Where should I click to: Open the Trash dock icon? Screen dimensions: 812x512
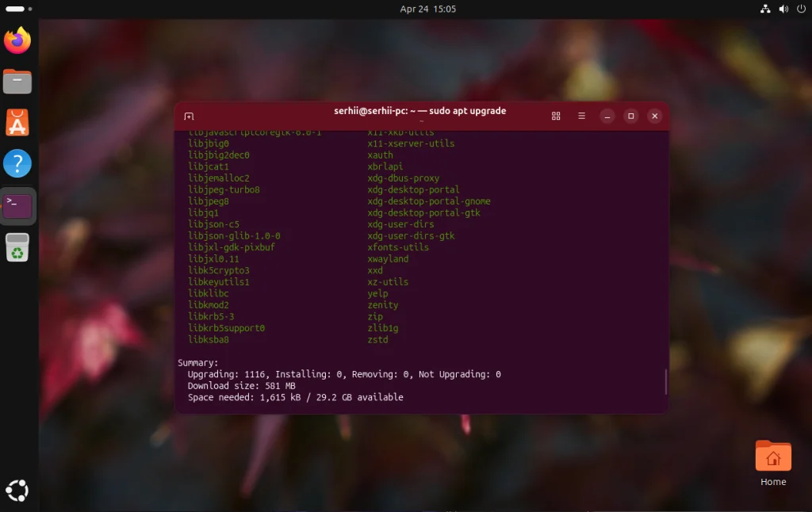coord(17,247)
